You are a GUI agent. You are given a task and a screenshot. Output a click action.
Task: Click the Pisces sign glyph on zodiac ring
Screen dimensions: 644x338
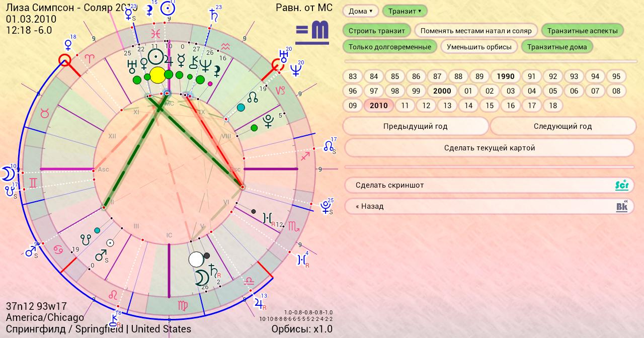(x=157, y=33)
